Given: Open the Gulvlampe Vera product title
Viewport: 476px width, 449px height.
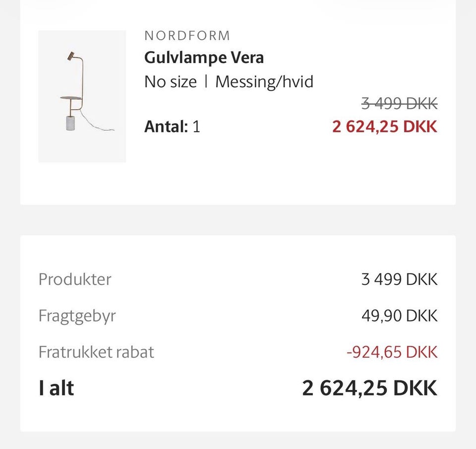Looking at the screenshot, I should 204,58.
